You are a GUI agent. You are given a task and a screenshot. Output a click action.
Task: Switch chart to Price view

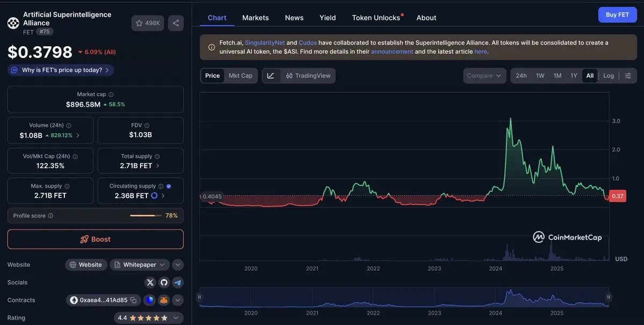(213, 76)
